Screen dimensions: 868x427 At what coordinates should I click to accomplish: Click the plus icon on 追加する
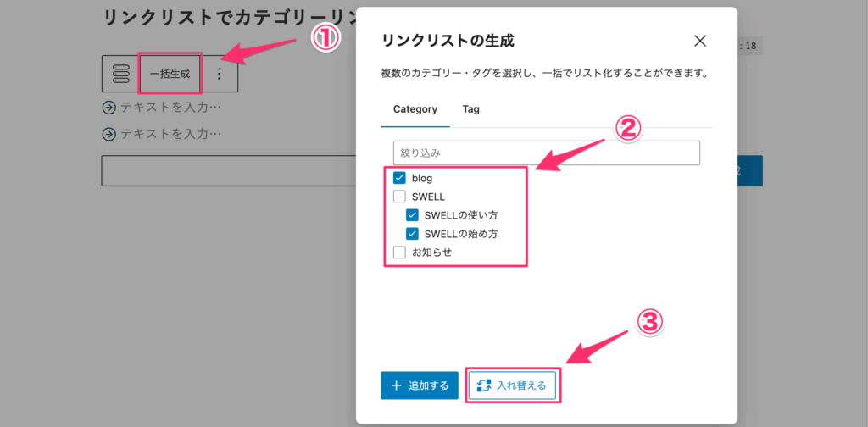click(396, 385)
